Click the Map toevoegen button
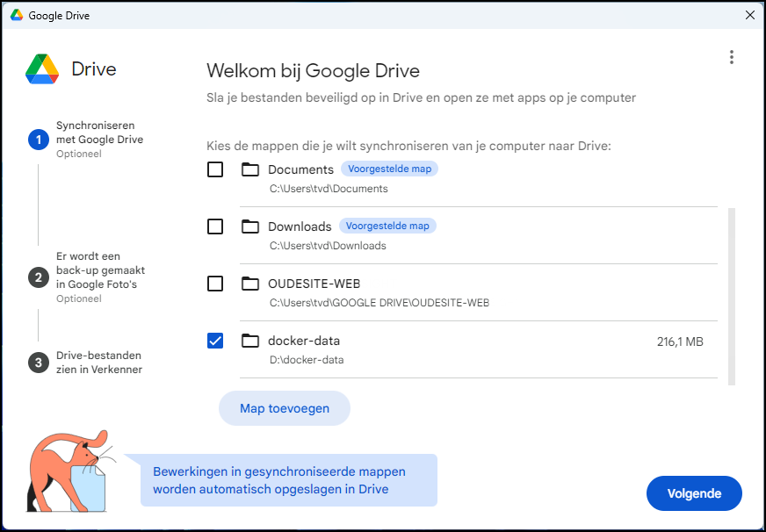766x532 pixels. pos(284,408)
